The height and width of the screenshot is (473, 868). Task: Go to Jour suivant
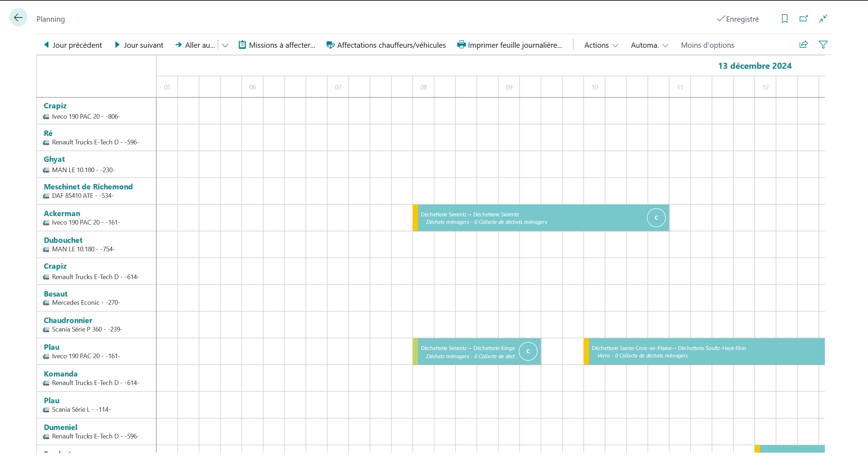pos(139,45)
